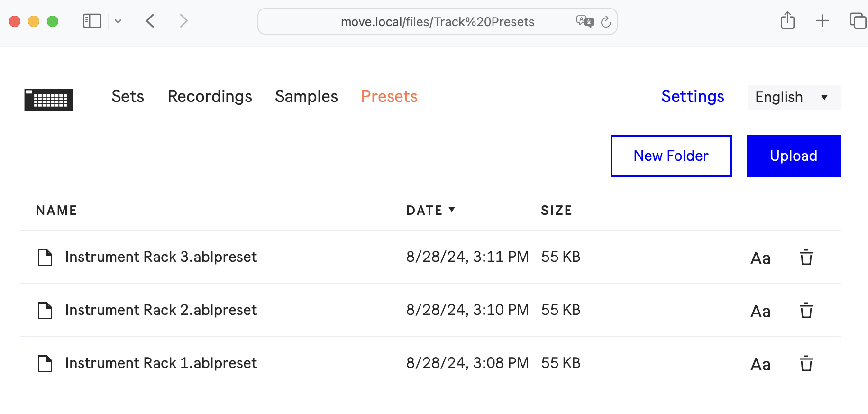The height and width of the screenshot is (414, 868).
Task: Click the move.local address bar
Action: click(437, 22)
